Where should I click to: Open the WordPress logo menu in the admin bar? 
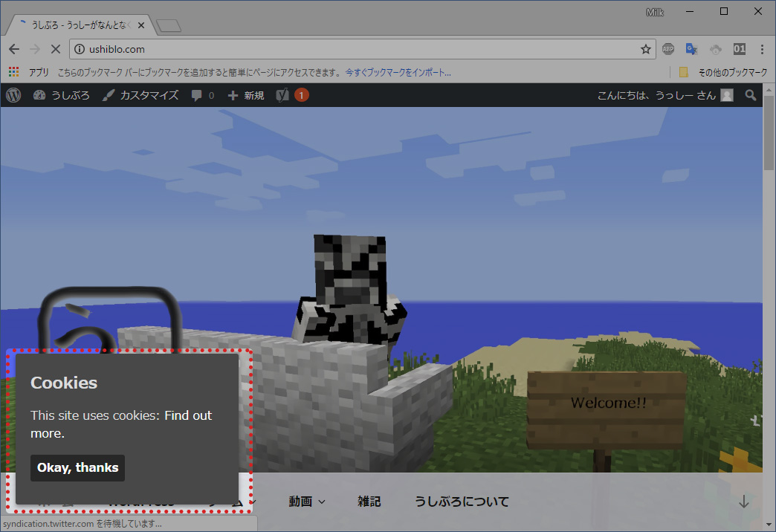[13, 95]
